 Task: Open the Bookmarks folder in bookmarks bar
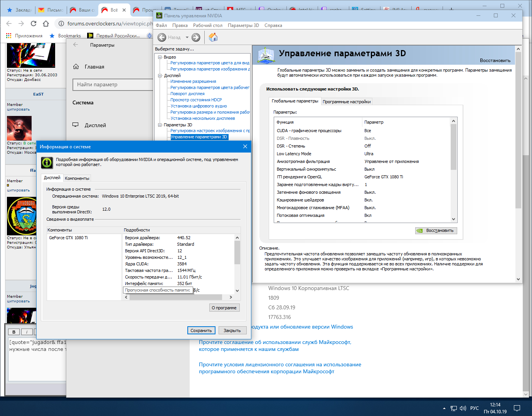pos(65,36)
